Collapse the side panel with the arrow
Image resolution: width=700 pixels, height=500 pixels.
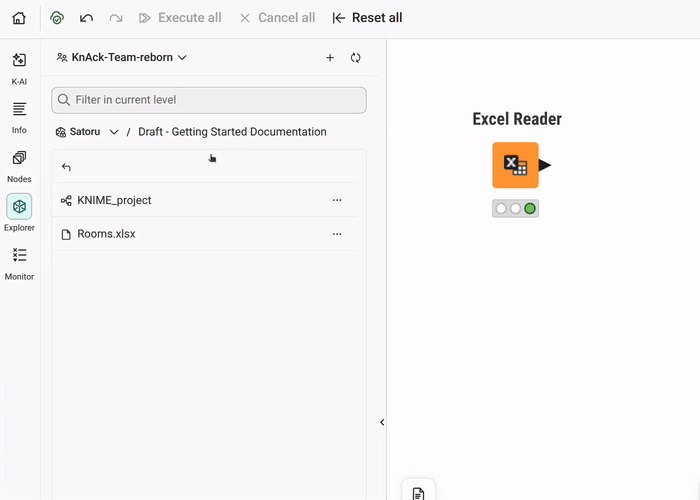point(382,422)
